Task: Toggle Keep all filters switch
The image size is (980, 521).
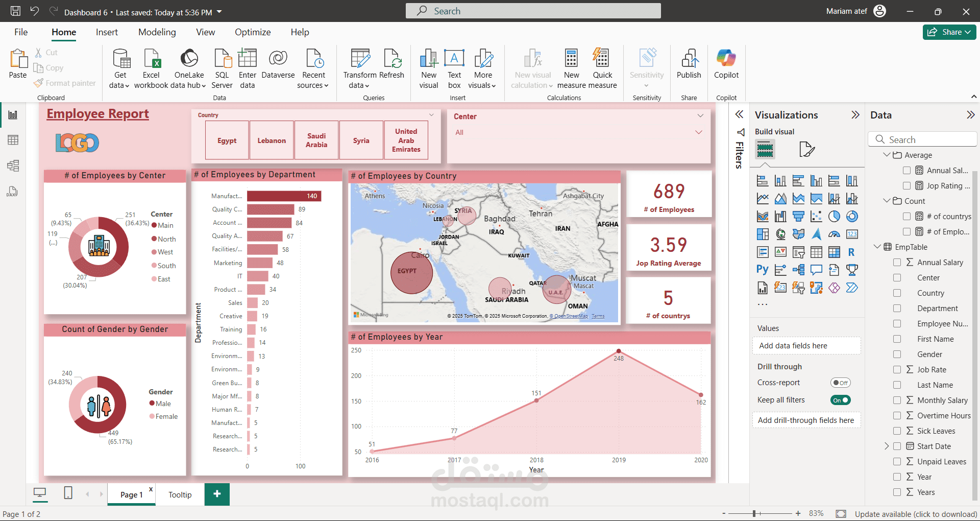Action: pyautogui.click(x=840, y=400)
